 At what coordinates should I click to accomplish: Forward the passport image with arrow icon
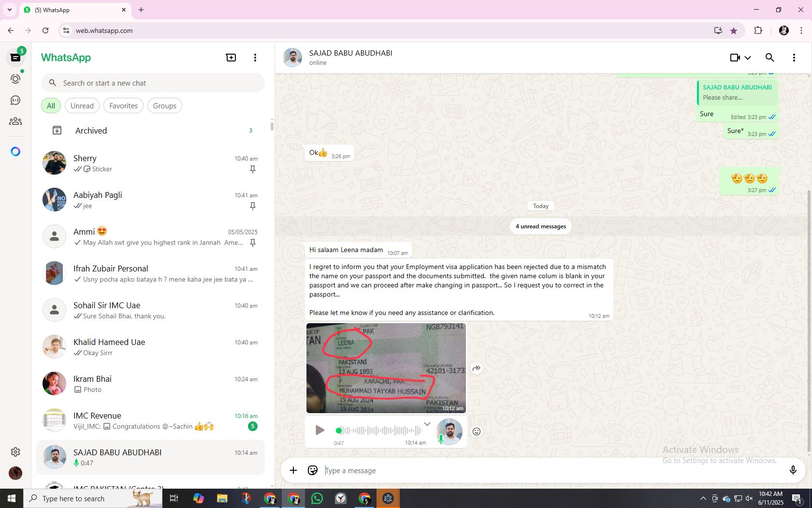pyautogui.click(x=477, y=368)
